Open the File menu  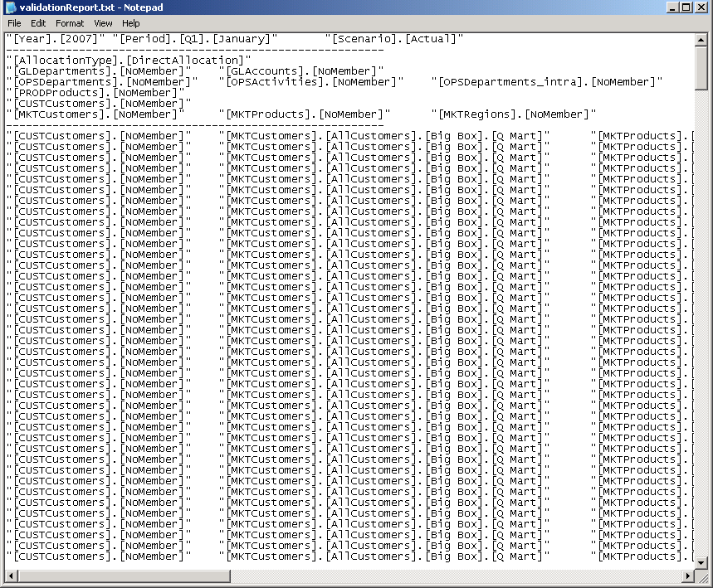[13, 23]
